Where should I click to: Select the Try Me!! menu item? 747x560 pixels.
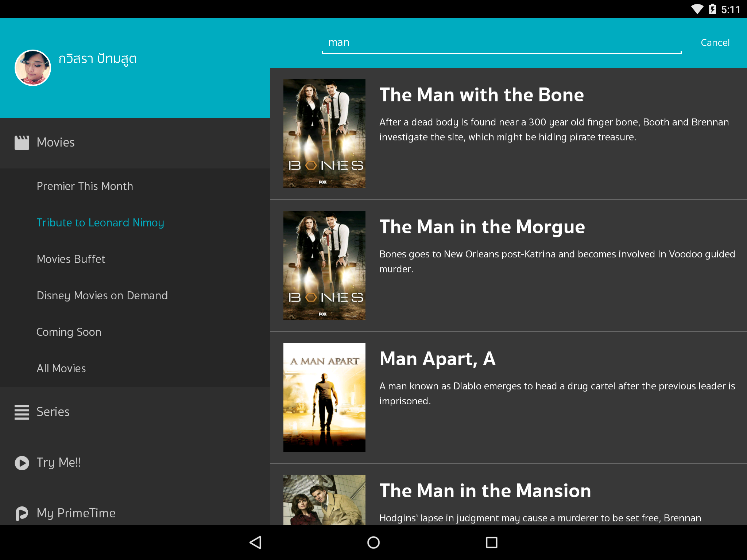click(x=135, y=463)
